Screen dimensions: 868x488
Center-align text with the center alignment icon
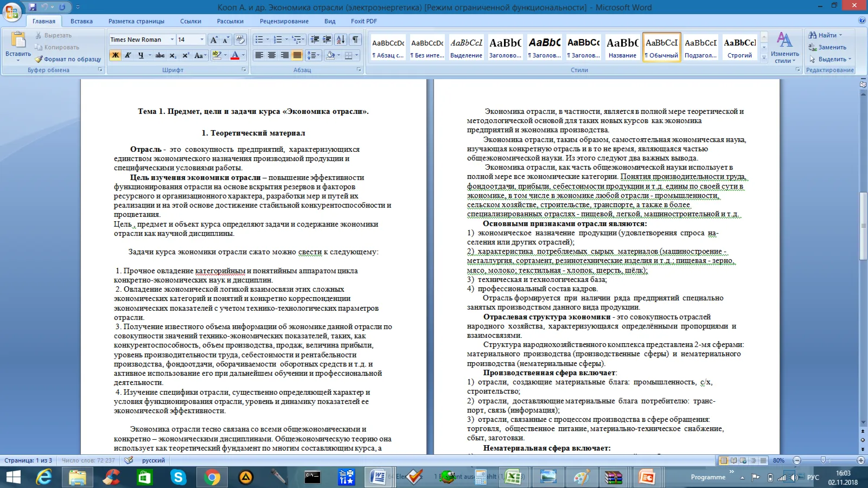click(x=272, y=55)
